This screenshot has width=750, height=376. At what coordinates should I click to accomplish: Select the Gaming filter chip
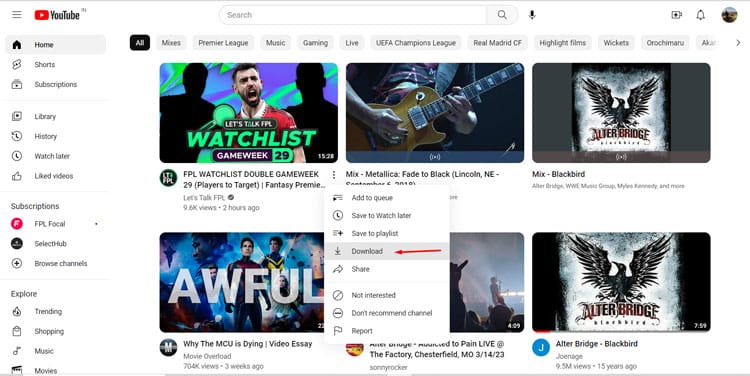[315, 43]
